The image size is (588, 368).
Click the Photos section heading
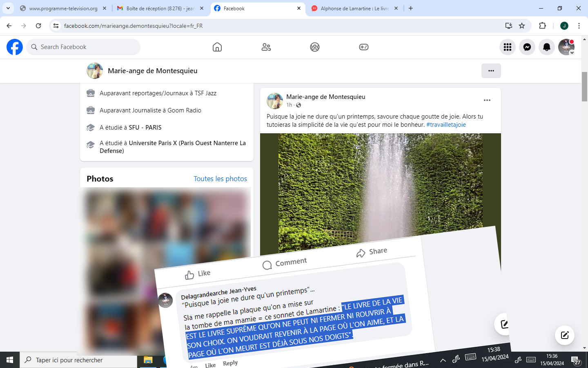(100, 179)
